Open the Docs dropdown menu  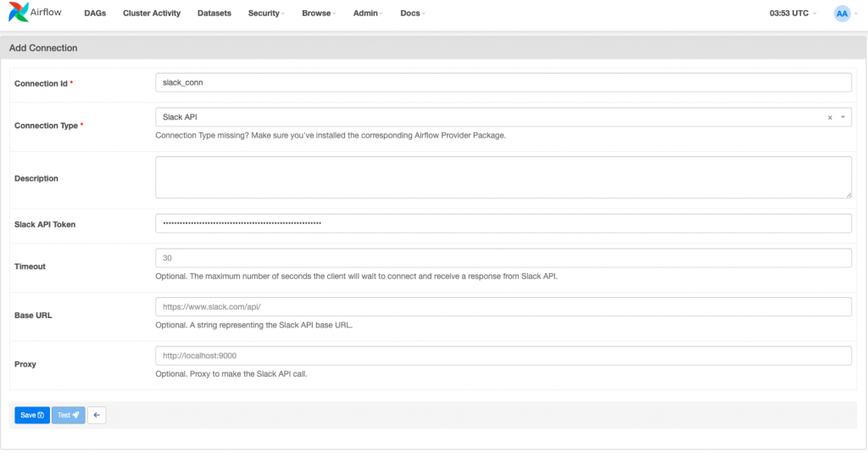(x=413, y=14)
